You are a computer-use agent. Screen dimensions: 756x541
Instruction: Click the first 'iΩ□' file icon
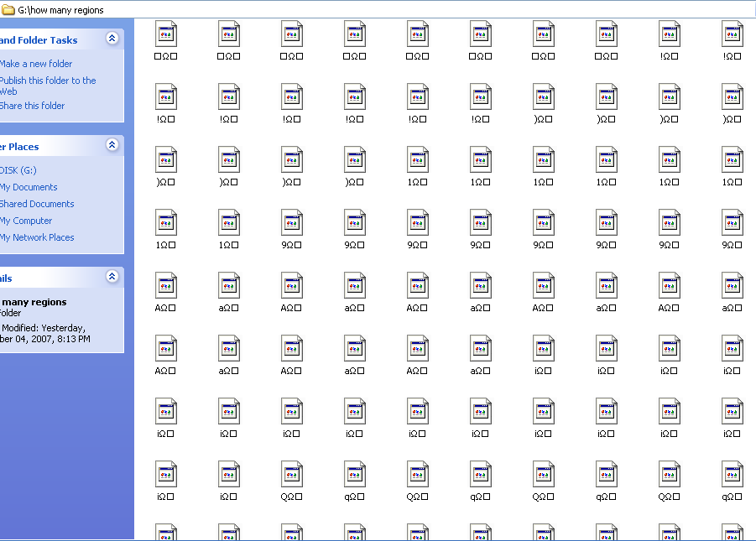543,349
